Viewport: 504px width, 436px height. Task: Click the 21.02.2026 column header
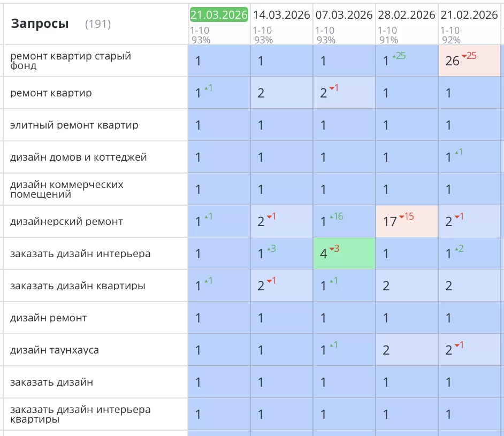pyautogui.click(x=469, y=15)
